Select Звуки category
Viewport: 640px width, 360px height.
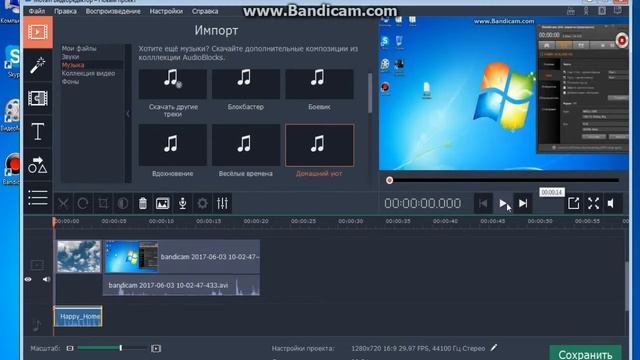(70, 57)
